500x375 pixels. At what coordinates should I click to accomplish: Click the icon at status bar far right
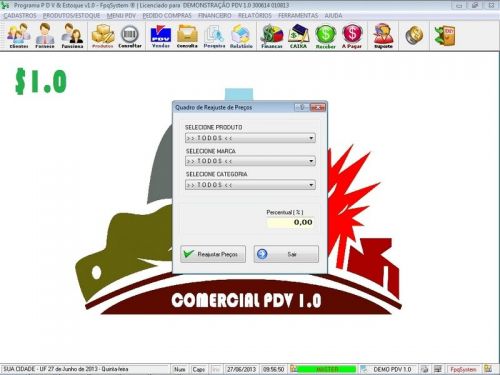click(488, 369)
